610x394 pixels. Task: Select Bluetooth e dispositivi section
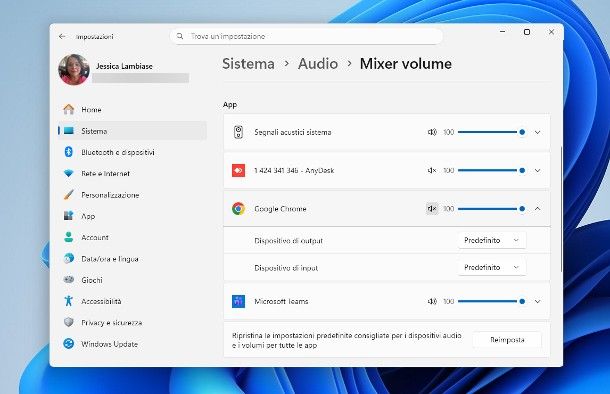coord(132,152)
